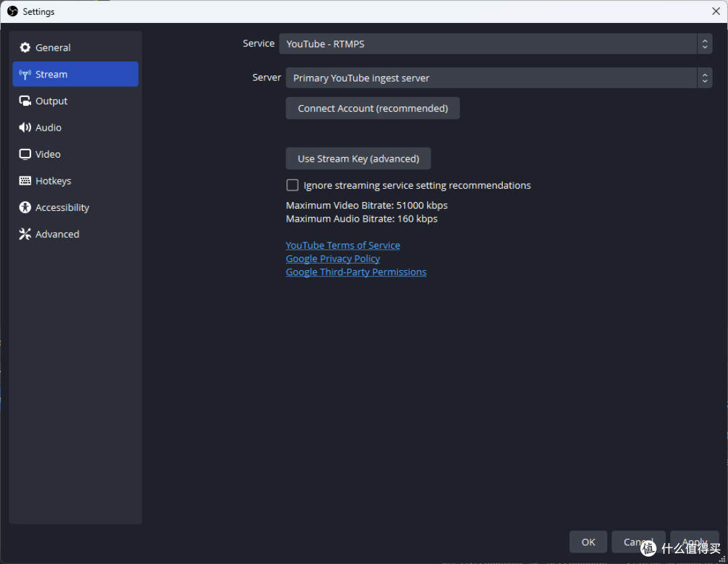Open the Accessibility settings section
Viewport: 728px width, 564px height.
pyautogui.click(x=75, y=207)
